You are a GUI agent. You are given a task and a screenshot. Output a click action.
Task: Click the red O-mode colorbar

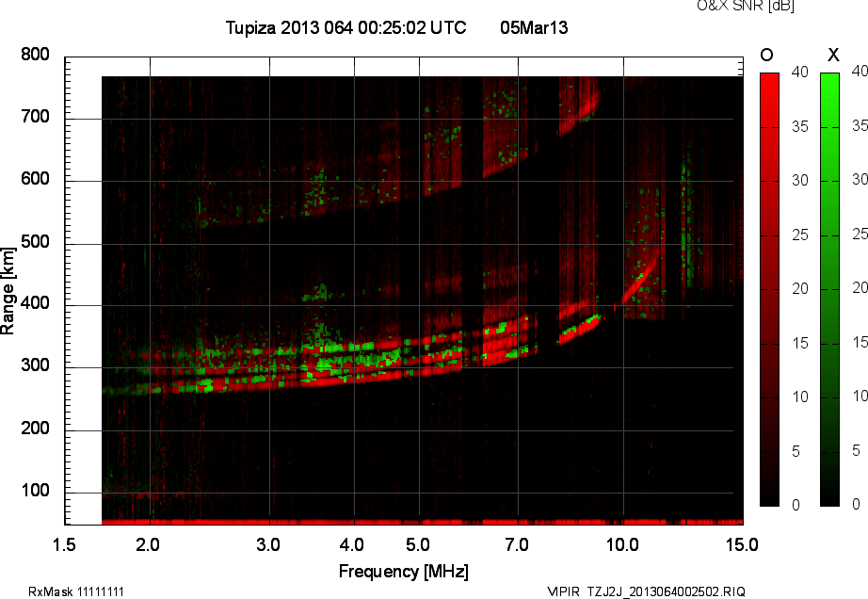click(x=769, y=289)
